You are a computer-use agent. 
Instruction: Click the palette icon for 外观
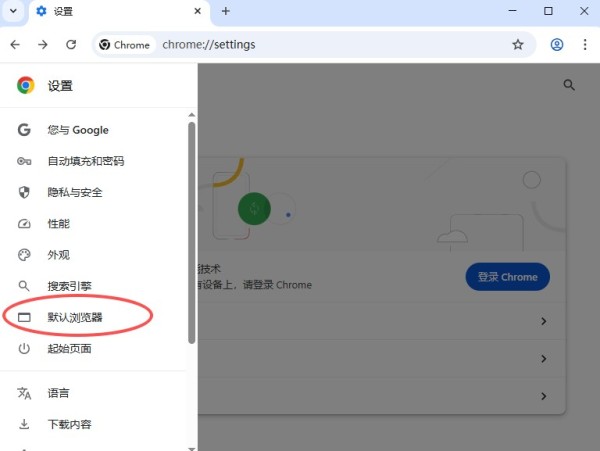[24, 255]
